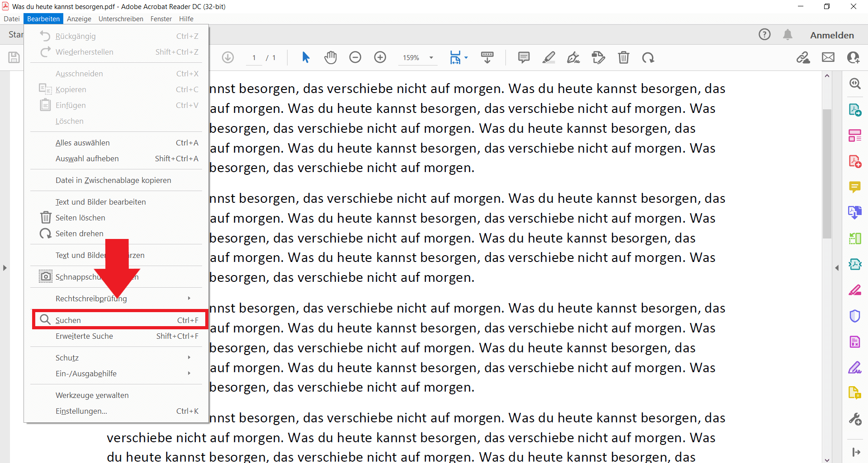Open Protect shield tool in sidebar
The height and width of the screenshot is (463, 868).
coord(855,316)
